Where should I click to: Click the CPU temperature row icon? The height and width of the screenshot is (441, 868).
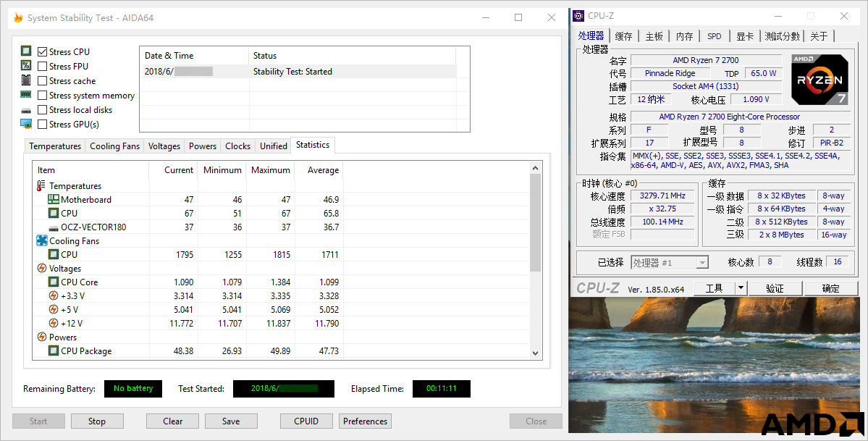53,214
